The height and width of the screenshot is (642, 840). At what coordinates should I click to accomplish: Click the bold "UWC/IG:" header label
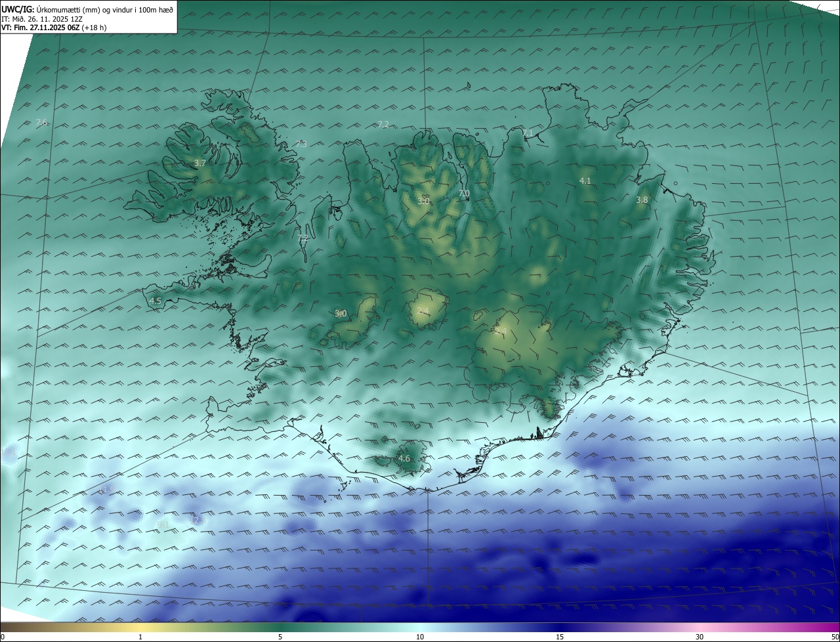[x=17, y=9]
